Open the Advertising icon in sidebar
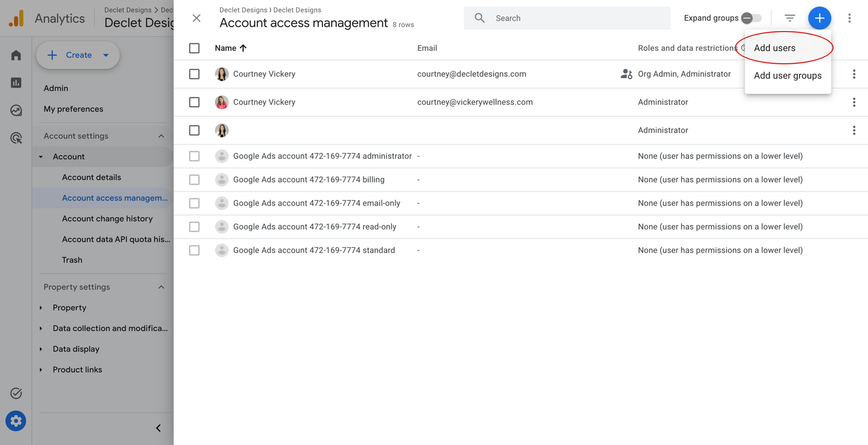This screenshot has height=445, width=868. (x=16, y=138)
